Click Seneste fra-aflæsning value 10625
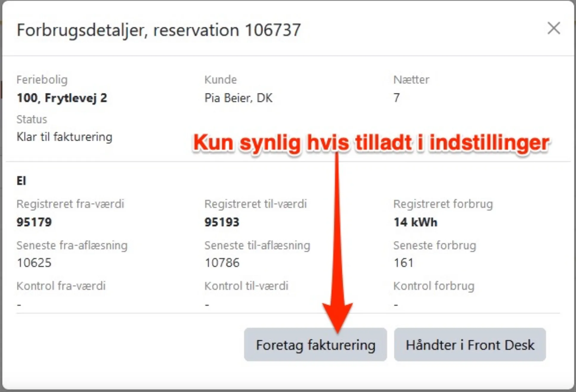 tap(34, 263)
